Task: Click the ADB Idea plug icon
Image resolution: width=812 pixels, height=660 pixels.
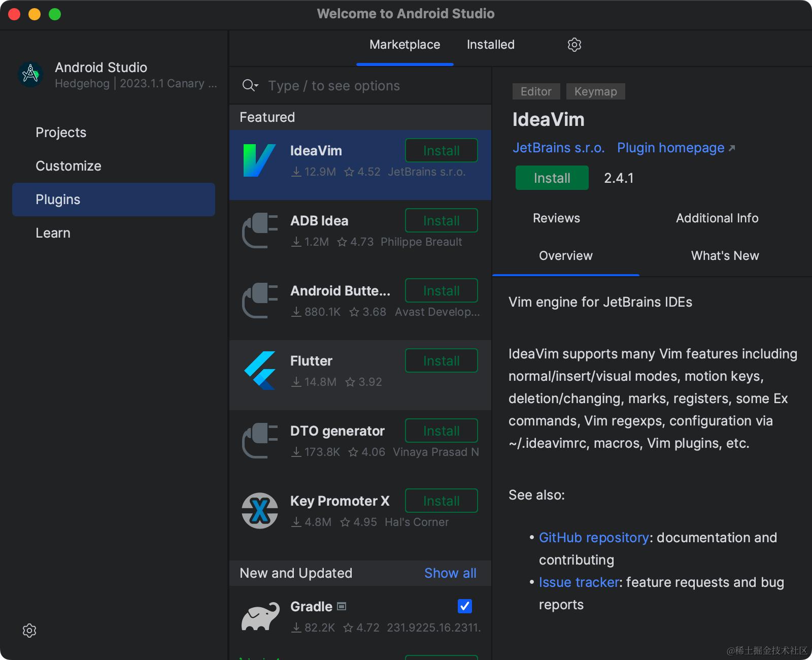Action: click(x=260, y=230)
